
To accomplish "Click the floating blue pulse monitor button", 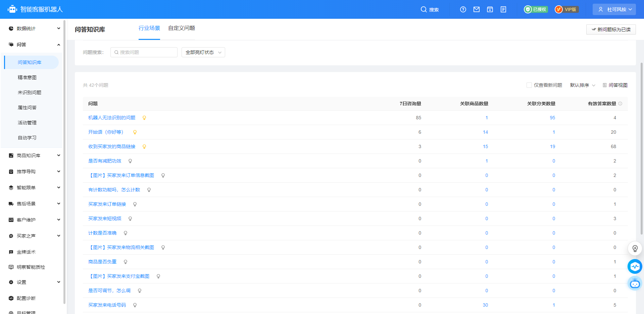I will (635, 266).
